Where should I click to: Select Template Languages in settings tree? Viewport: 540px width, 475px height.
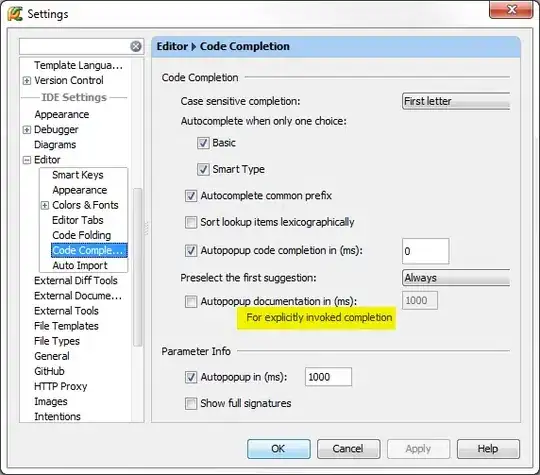point(78,65)
